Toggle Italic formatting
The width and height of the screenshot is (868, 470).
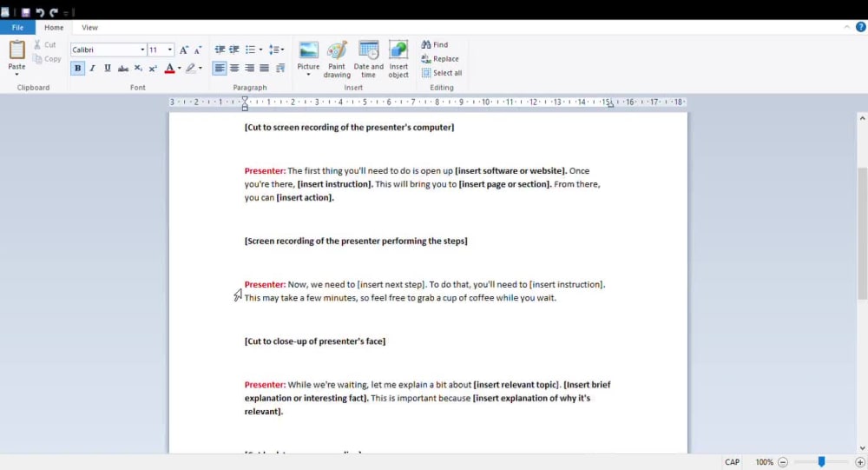click(93, 68)
